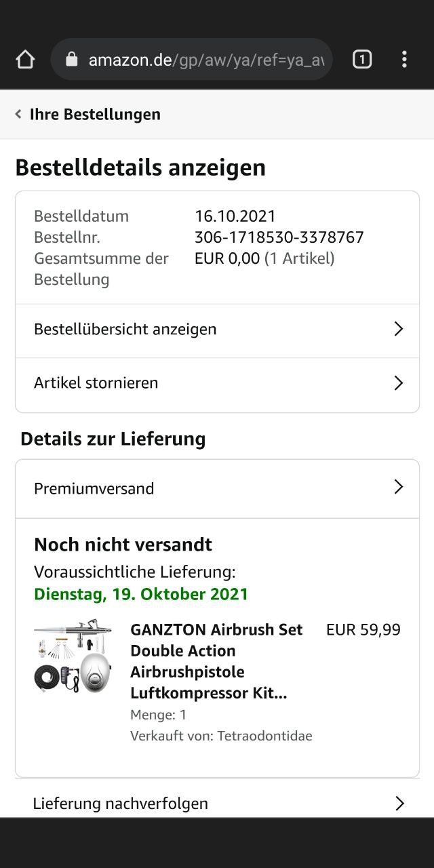Open the GANZTON Airbrush Set title link

pyautogui.click(x=216, y=661)
